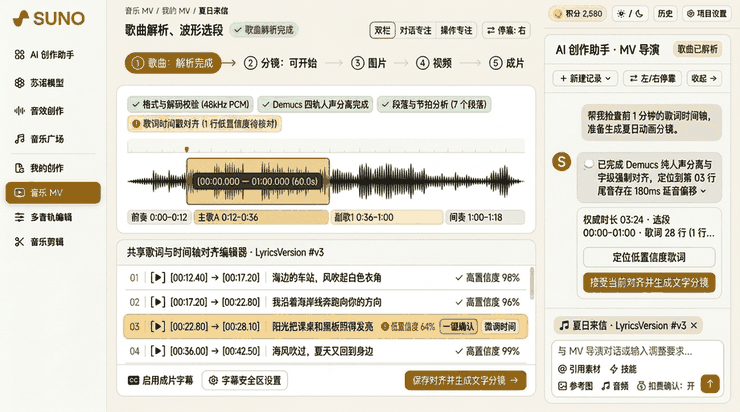Select the 主歌A 0:12-0:36 segment
Viewport: 740px width, 412px height.
coord(261,218)
